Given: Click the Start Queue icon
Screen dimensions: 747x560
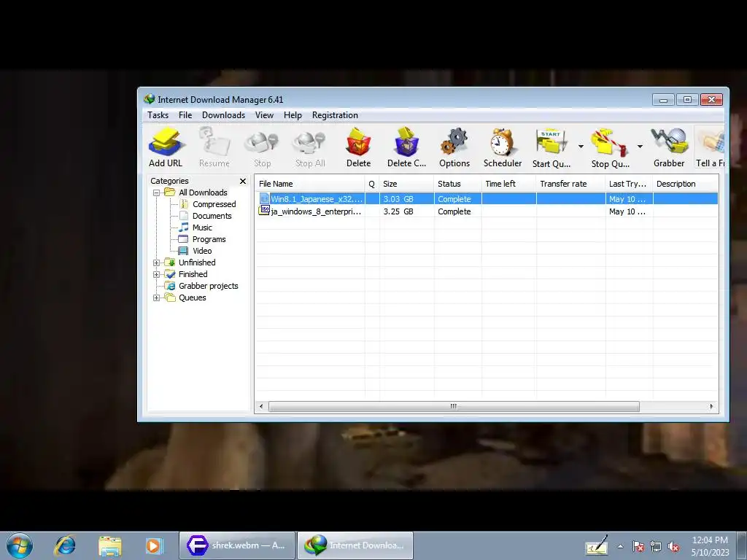Looking at the screenshot, I should click(551, 147).
